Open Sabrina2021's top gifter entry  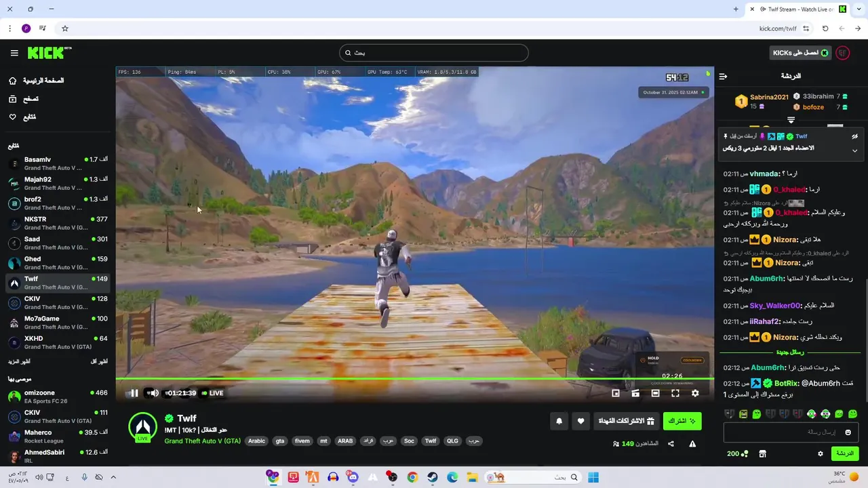click(762, 102)
